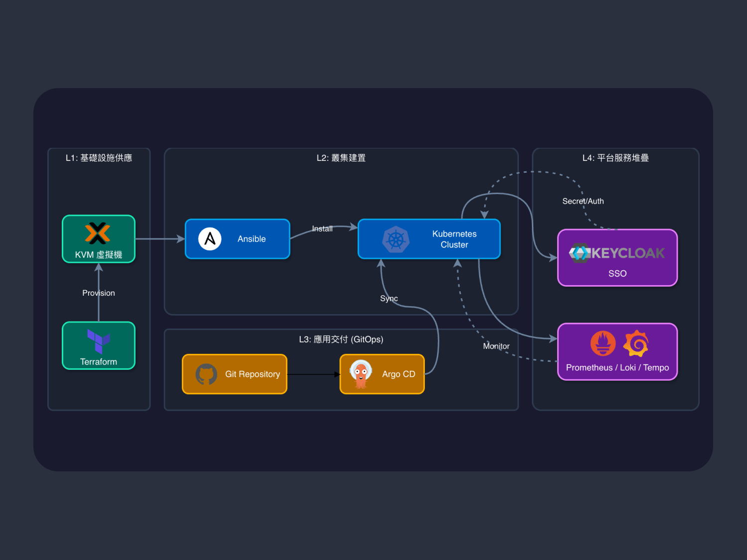Click the Kubernetes helm wheel icon
747x560 pixels.
coord(395,239)
